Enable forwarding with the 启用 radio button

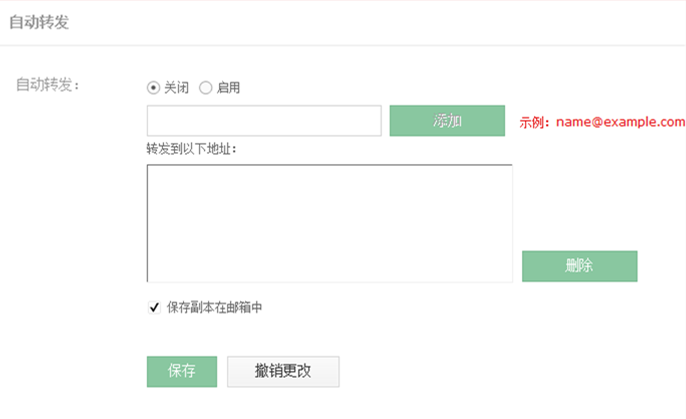pyautogui.click(x=206, y=88)
